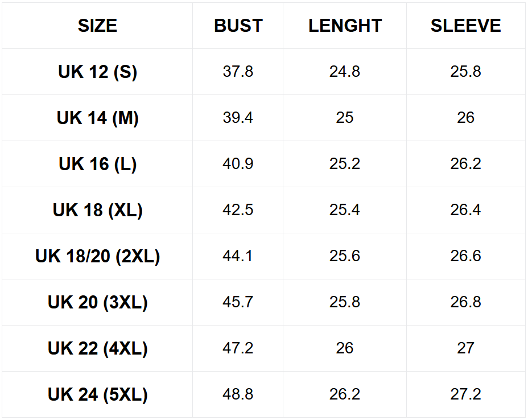Click the SIZE column header
This screenshot has width=528, height=420.
pyautogui.click(x=97, y=26)
